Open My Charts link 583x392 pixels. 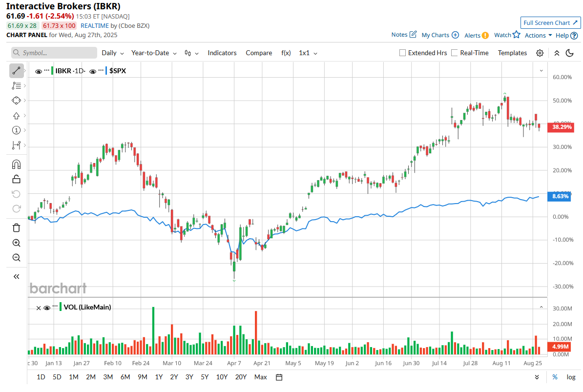coord(436,35)
